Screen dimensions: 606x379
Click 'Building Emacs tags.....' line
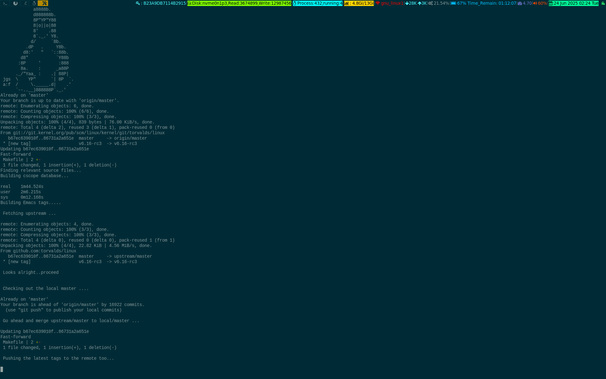pyautogui.click(x=31, y=203)
